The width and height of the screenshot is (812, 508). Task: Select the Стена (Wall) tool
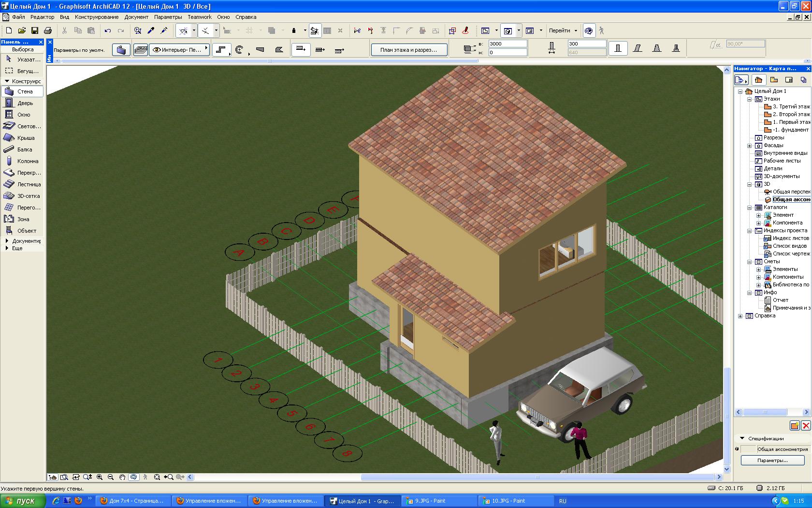(22, 91)
